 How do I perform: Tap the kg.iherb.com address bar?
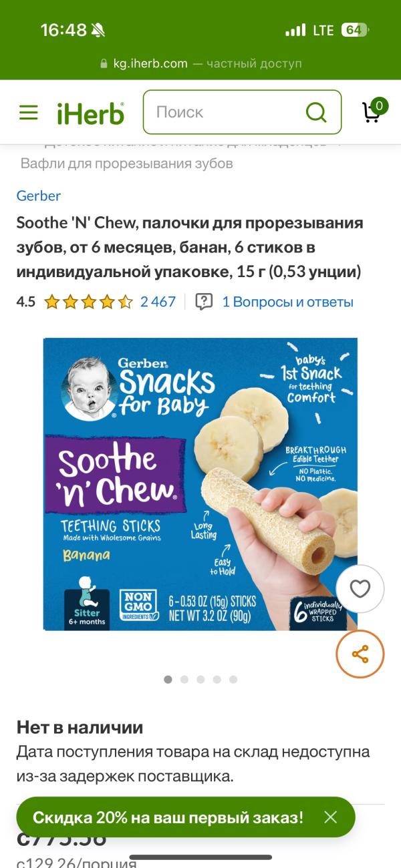(200, 63)
